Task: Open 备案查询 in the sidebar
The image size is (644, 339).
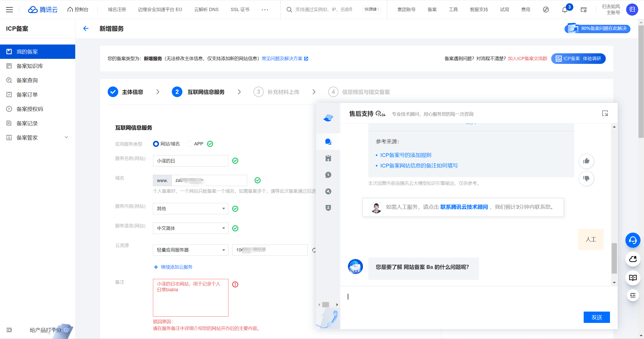Action: [x=27, y=80]
